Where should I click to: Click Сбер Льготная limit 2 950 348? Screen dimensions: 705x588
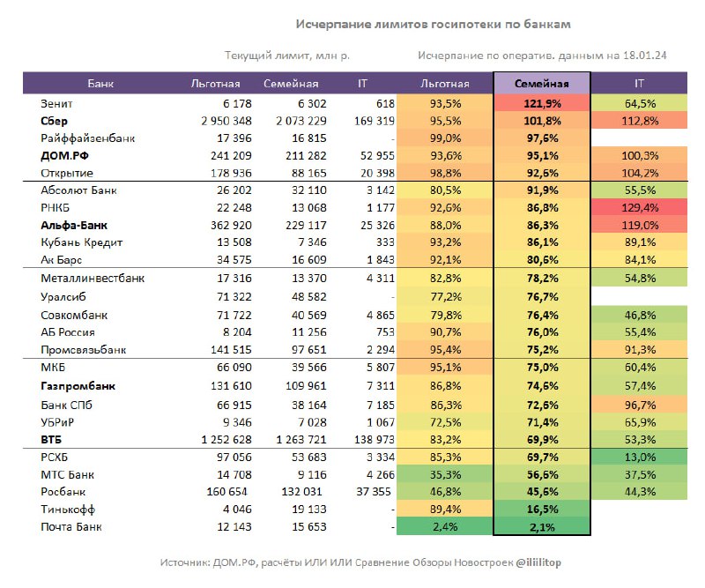coord(226,121)
